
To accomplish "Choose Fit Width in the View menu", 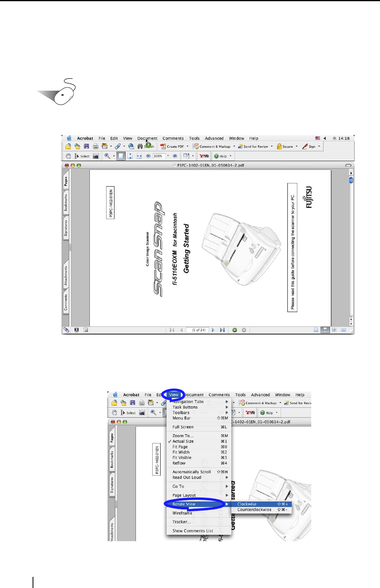I will pyautogui.click(x=198, y=452).
